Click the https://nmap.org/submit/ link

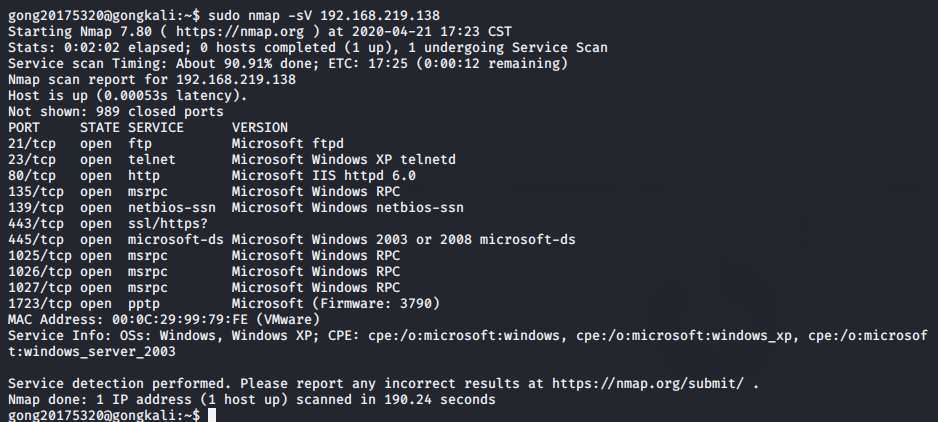coord(651,383)
